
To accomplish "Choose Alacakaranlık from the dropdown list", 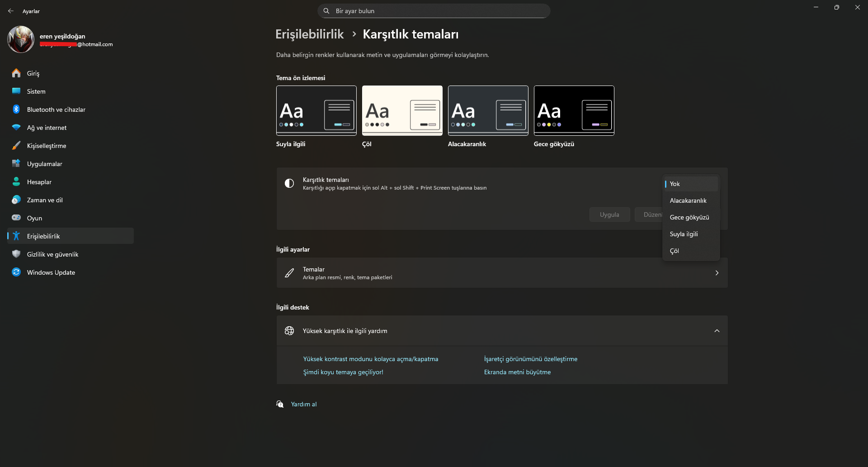I will tap(691, 200).
